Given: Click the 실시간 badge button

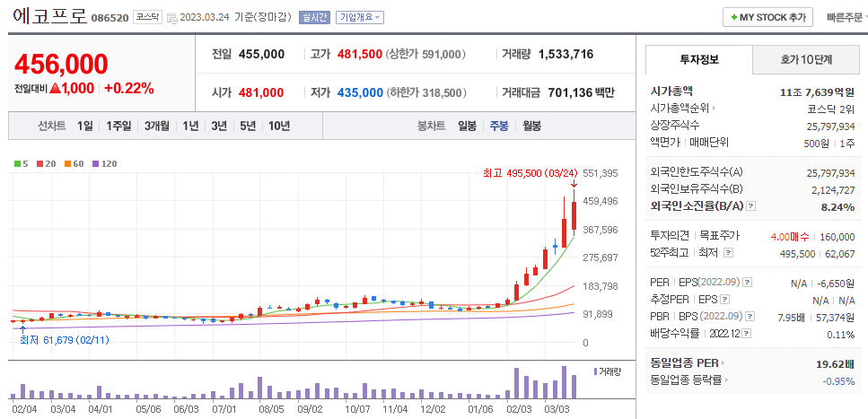Looking at the screenshot, I should (x=314, y=18).
